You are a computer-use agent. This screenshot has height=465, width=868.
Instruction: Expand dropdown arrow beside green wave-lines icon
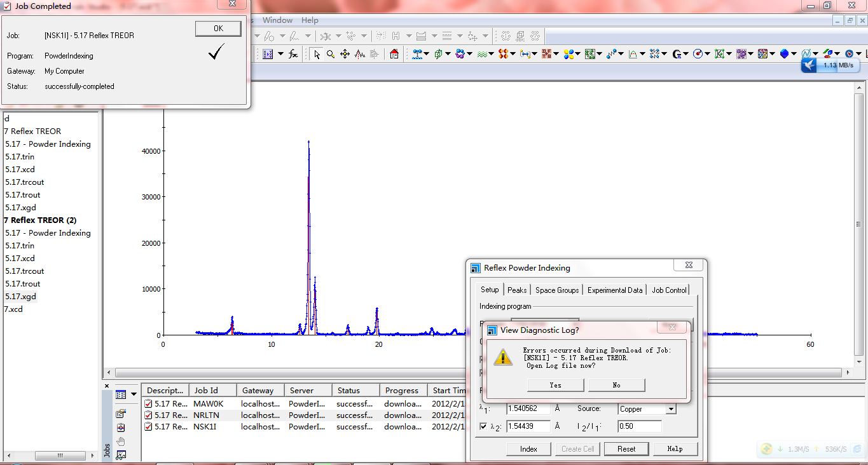tap(492, 54)
